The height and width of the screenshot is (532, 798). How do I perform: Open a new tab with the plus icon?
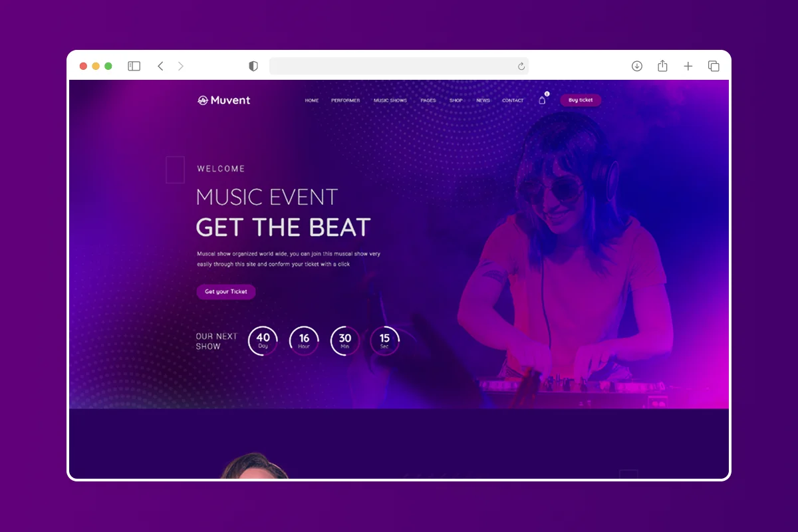coord(688,66)
